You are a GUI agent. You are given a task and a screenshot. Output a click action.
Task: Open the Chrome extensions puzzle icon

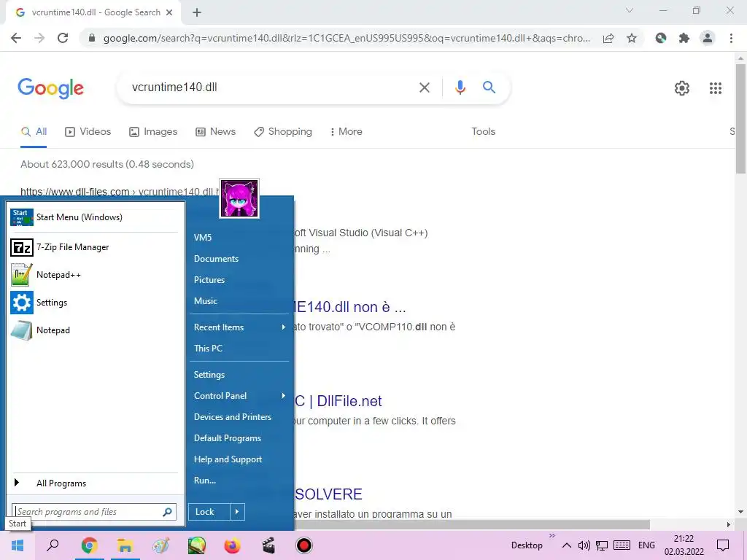click(x=684, y=38)
